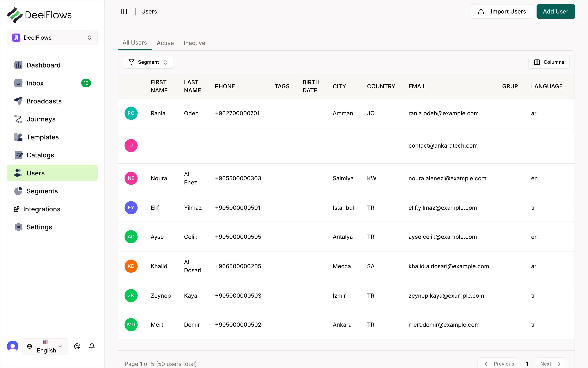Go to Broadcasts in the sidebar
This screenshot has width=588, height=368.
pyautogui.click(x=52, y=101)
